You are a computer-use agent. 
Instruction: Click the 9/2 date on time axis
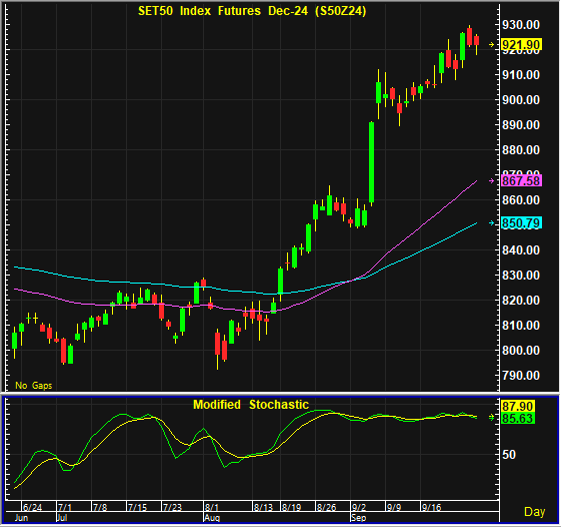359,507
